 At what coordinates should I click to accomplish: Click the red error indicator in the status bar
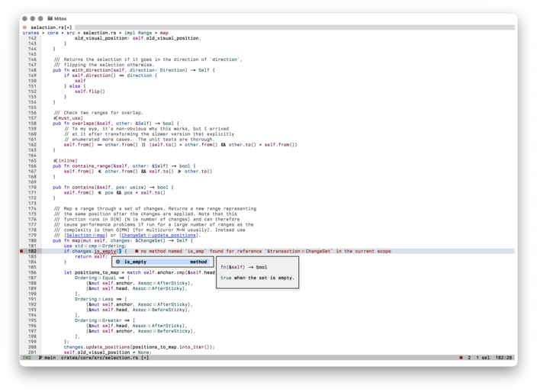(461, 358)
